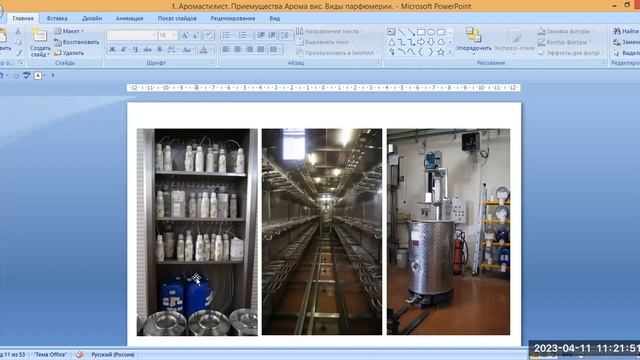Toggle Bold (Ж) formatting

pyautogui.click(x=112, y=50)
